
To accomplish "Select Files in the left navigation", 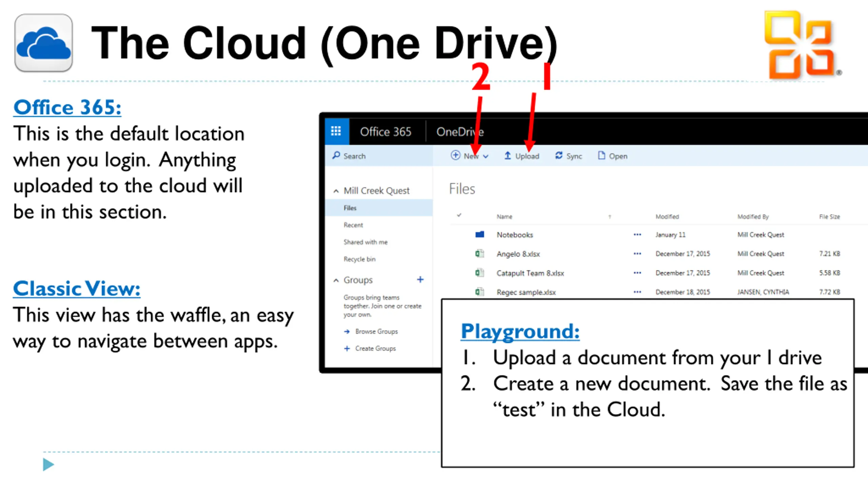I will pyautogui.click(x=379, y=208).
